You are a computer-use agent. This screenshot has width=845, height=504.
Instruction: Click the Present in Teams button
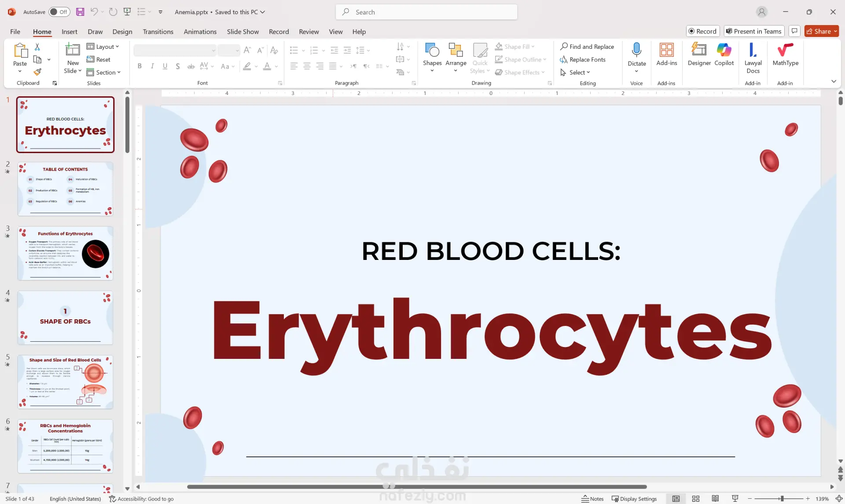click(754, 31)
